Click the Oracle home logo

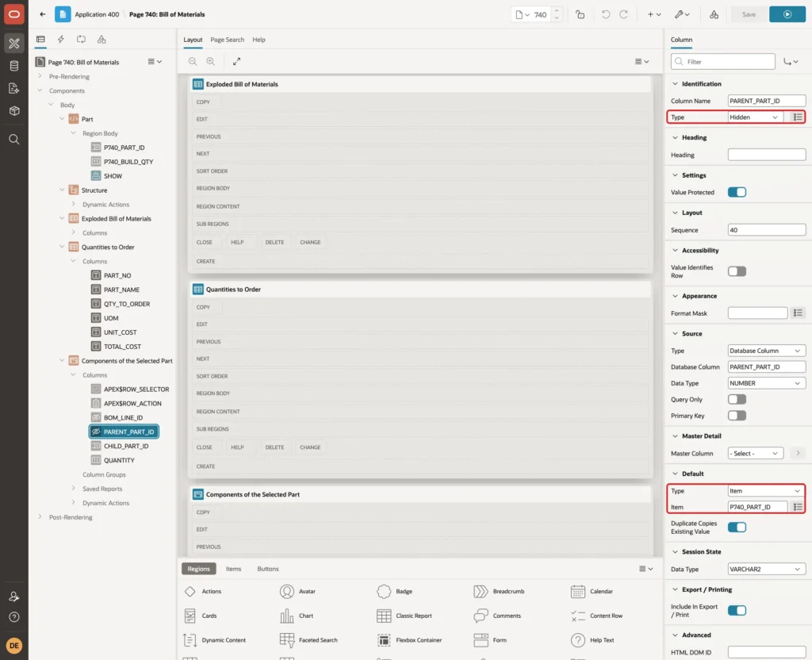pyautogui.click(x=14, y=14)
